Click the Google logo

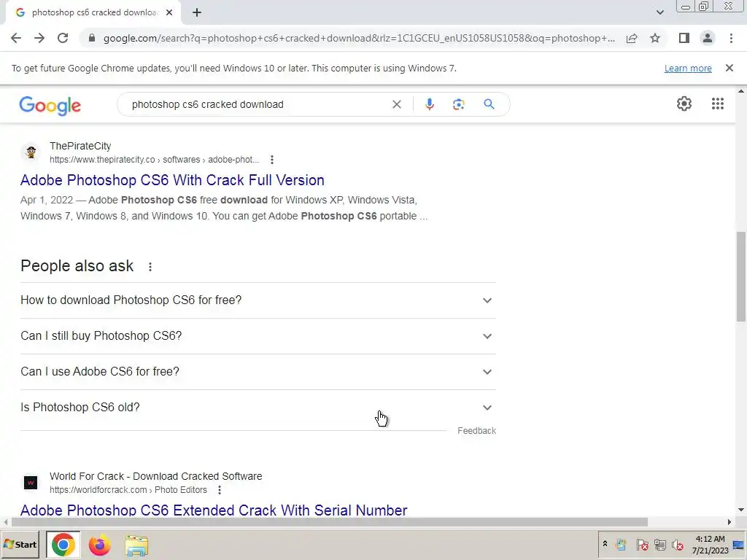click(x=50, y=105)
